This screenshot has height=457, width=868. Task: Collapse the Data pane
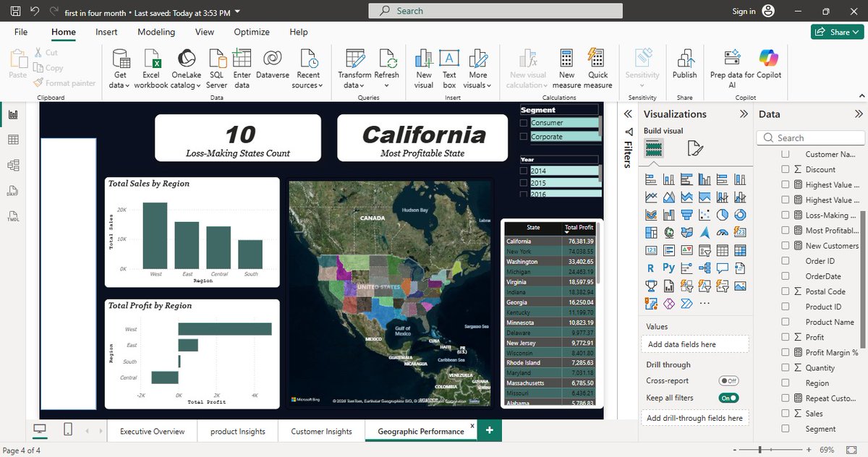859,114
